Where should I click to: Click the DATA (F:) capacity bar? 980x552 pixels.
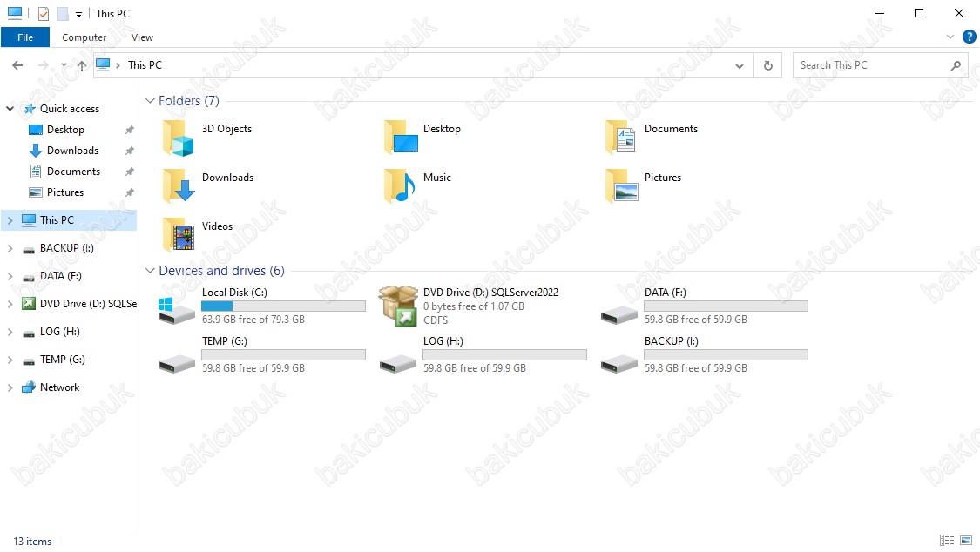click(x=726, y=306)
